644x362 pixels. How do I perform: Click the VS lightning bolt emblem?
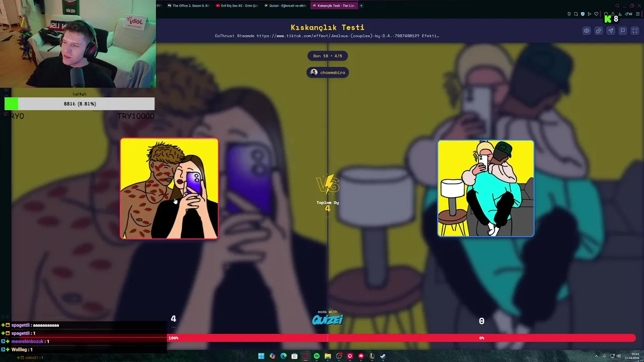328,185
